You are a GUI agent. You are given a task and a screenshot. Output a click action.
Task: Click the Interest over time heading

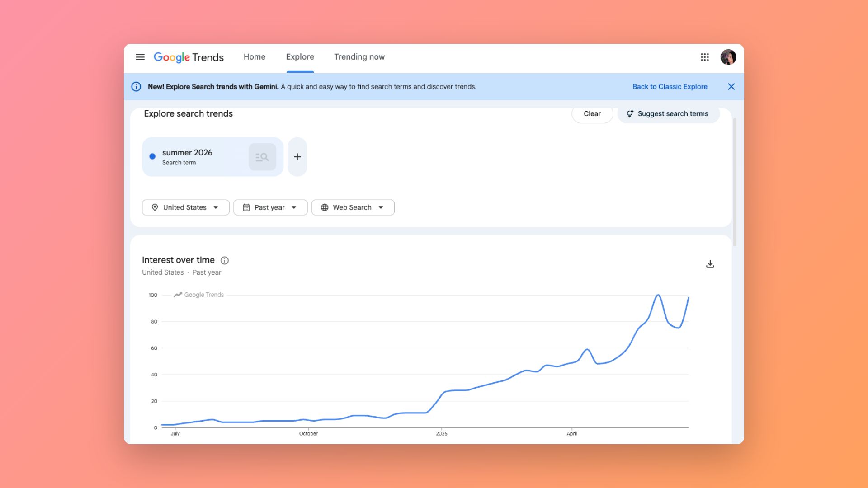[178, 260]
